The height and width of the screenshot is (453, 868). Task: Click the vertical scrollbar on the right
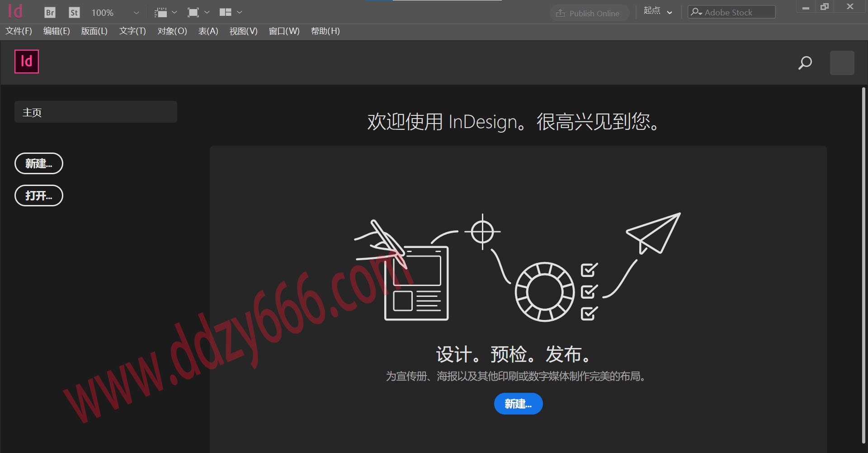(x=863, y=265)
